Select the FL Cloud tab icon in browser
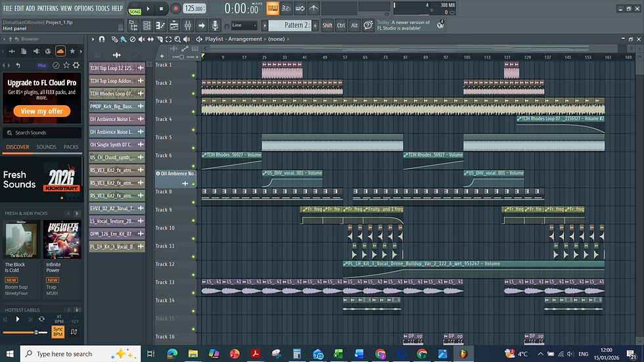The image size is (644, 362). pyautogui.click(x=60, y=51)
